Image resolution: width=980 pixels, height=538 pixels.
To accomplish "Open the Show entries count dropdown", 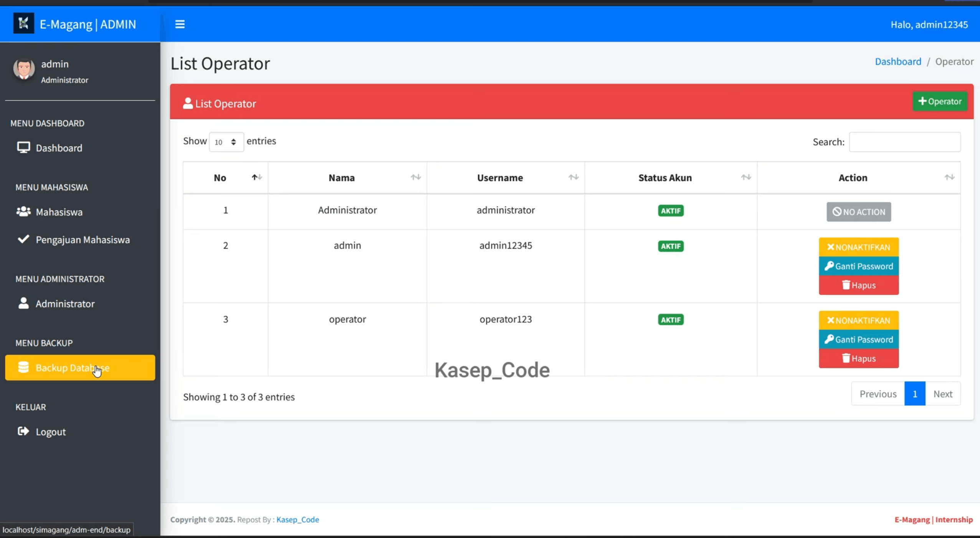I will tap(226, 142).
